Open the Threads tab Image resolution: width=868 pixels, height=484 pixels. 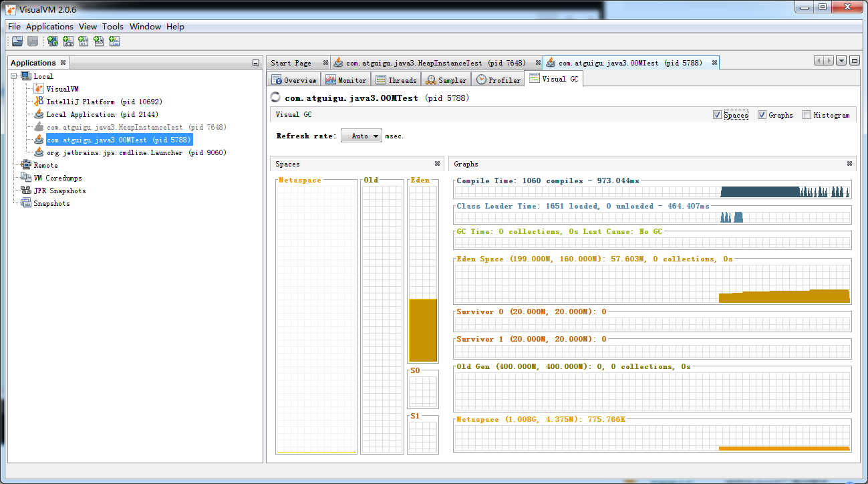pos(396,80)
